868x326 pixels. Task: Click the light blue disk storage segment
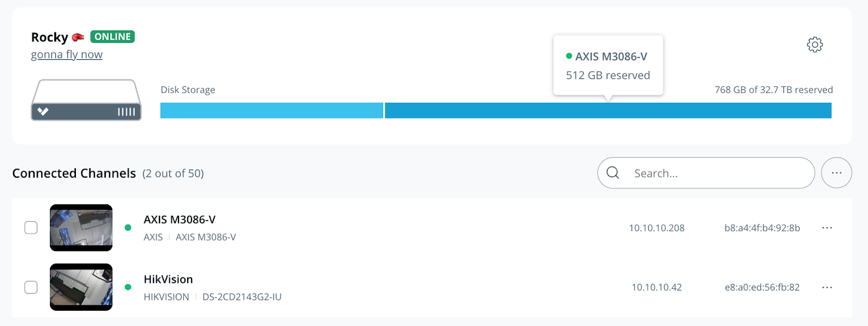(271, 110)
